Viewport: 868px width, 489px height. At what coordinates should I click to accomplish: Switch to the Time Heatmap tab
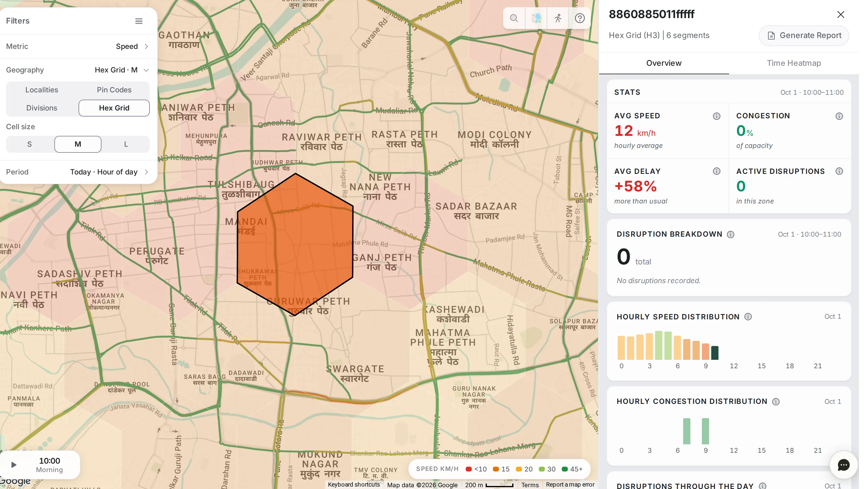tap(793, 63)
